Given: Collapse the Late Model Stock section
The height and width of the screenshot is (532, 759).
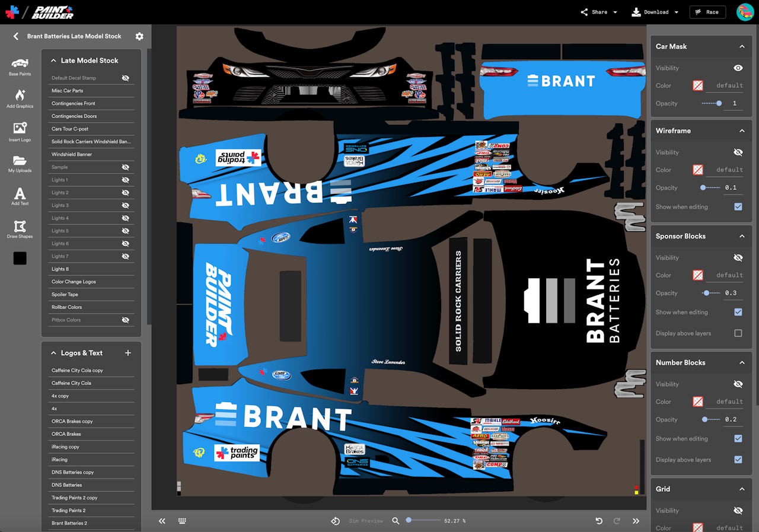Looking at the screenshot, I should (54, 60).
